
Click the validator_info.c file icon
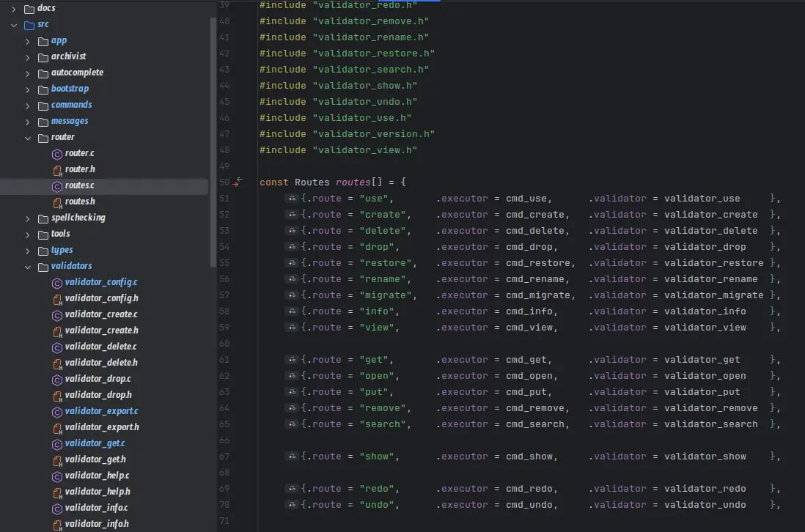57,509
